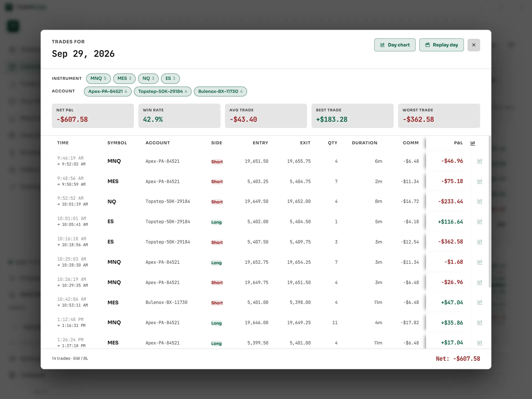Sort by DURATION column header
Viewport: 532px width, 399px height.
(365, 143)
